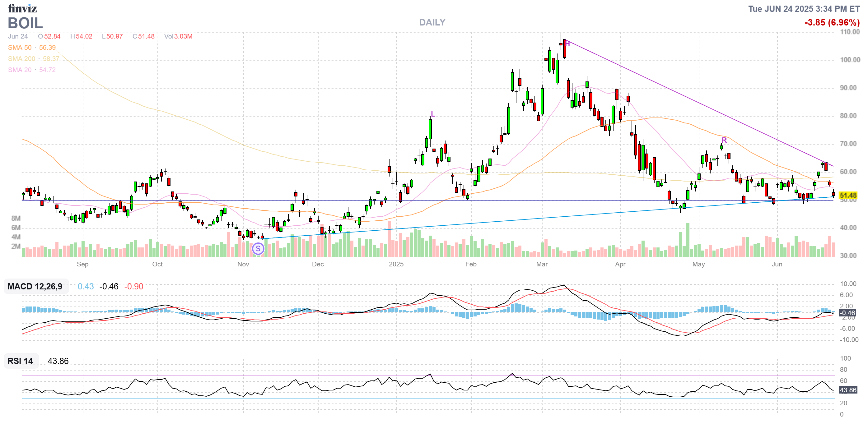Click the MACD 12,26,9 indicator label
This screenshot has height=424, width=868.
click(35, 286)
